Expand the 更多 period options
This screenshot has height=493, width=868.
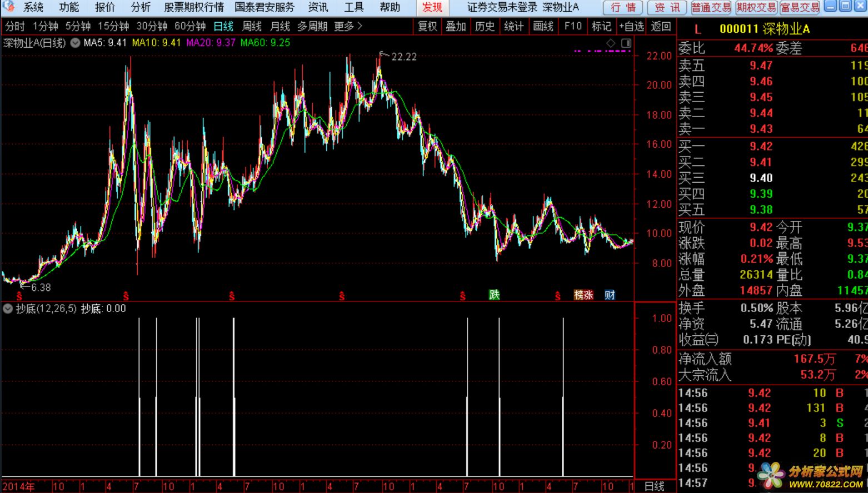click(x=348, y=26)
